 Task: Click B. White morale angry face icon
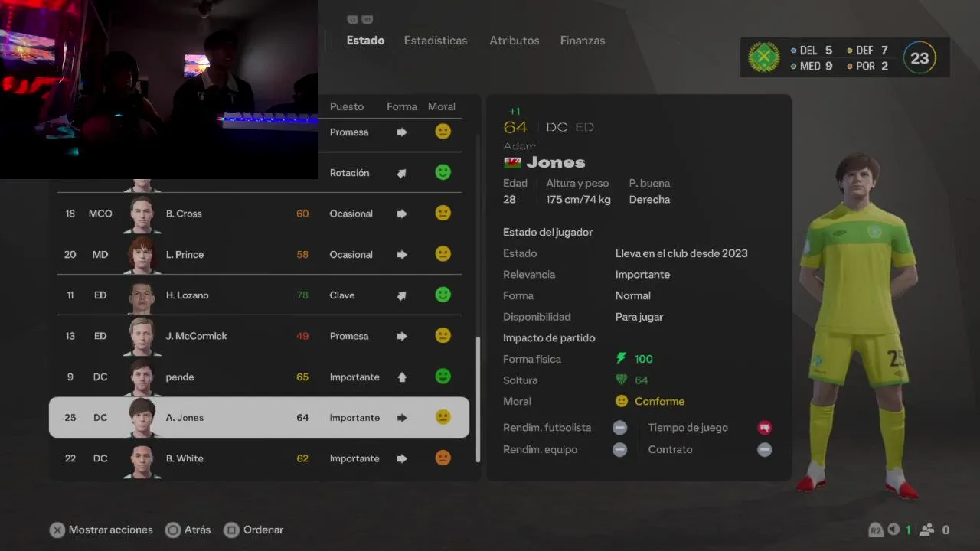[x=443, y=458]
